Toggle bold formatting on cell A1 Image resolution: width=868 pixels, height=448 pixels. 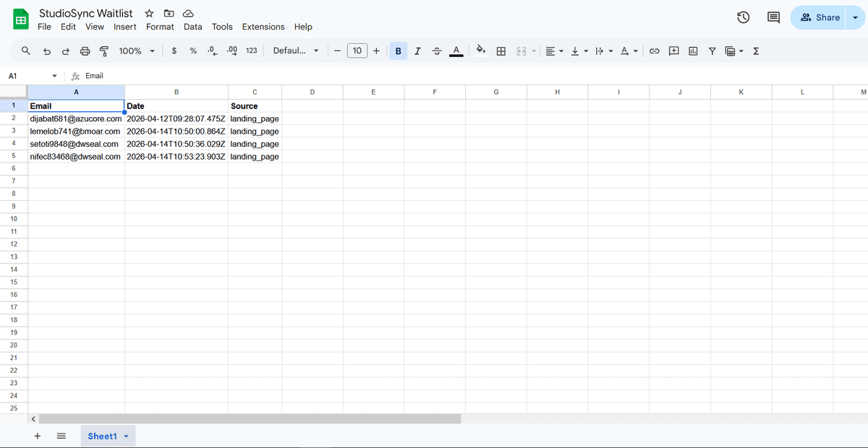point(398,51)
